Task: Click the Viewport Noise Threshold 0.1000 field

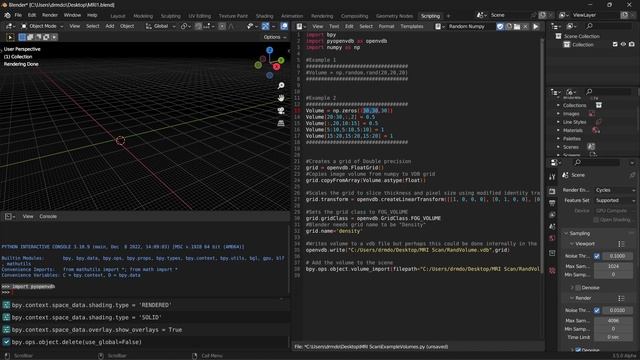Action: click(617, 256)
